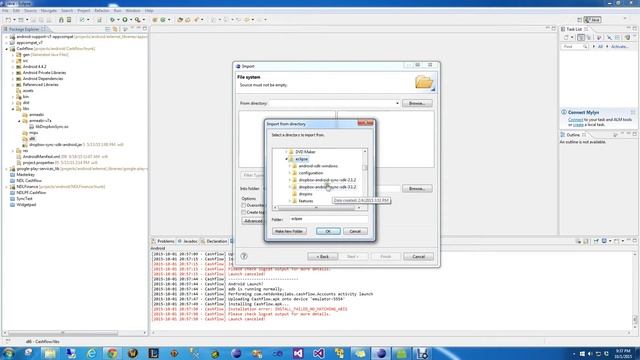The height and width of the screenshot is (360, 640).
Task: Open the Window menu
Action: click(x=133, y=11)
